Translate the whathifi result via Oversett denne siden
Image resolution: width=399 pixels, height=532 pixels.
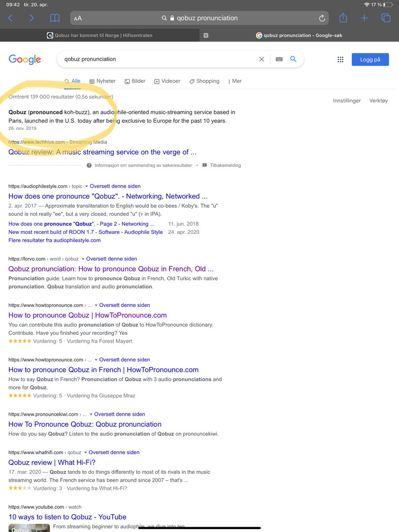tap(114, 452)
